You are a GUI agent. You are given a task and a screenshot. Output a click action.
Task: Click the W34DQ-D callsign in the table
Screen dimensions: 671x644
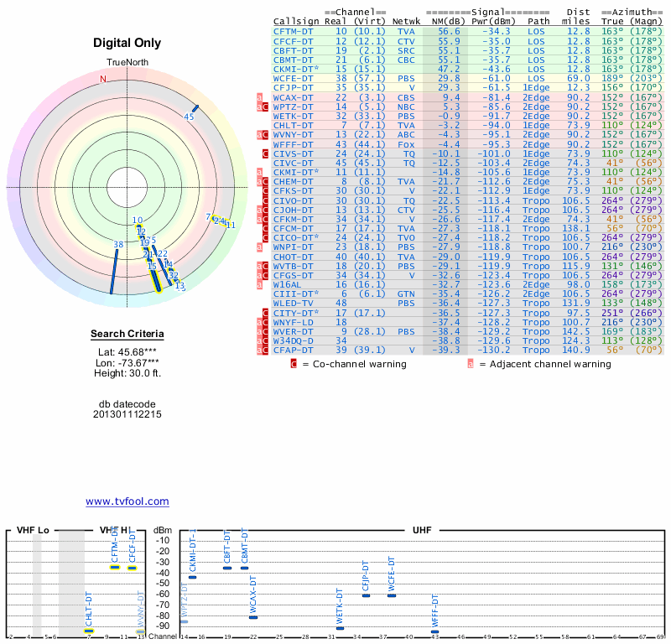294,340
